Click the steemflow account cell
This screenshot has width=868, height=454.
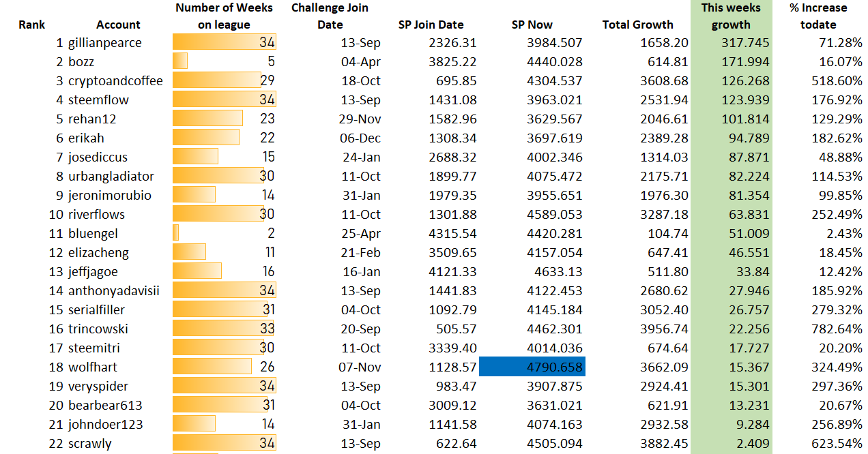[98, 100]
